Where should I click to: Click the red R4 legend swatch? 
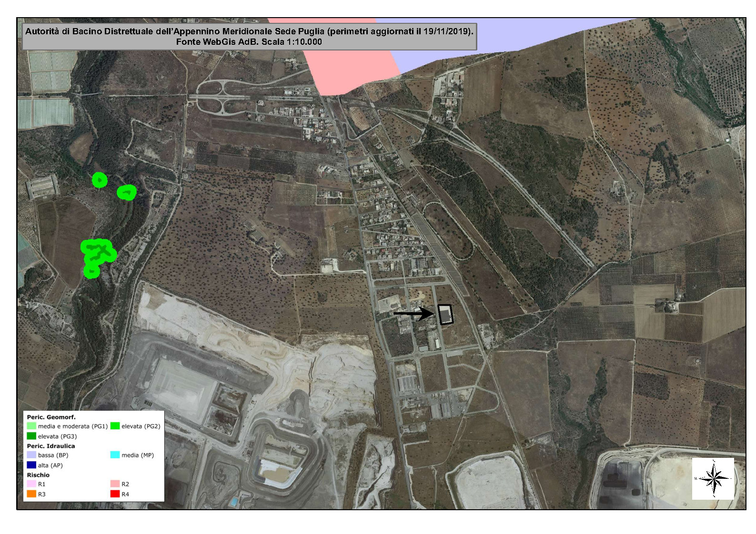[115, 494]
